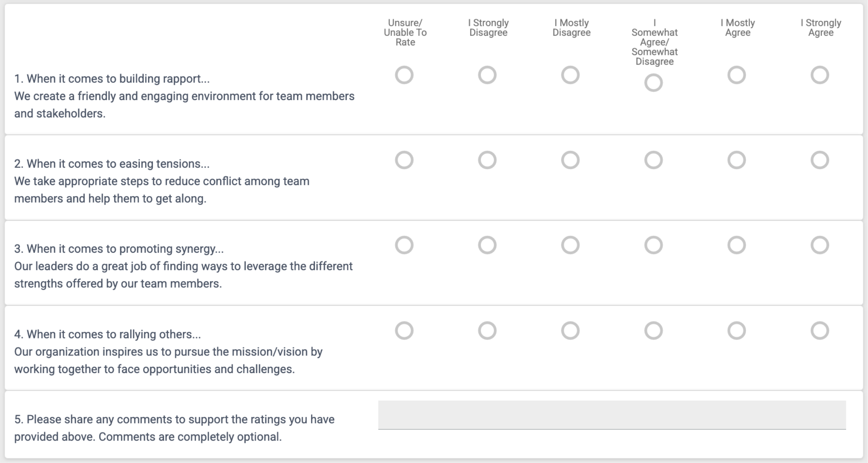Pick Somewhat Agree/Disagree for rallying others question
Viewport: 868px width, 463px height.
(653, 331)
